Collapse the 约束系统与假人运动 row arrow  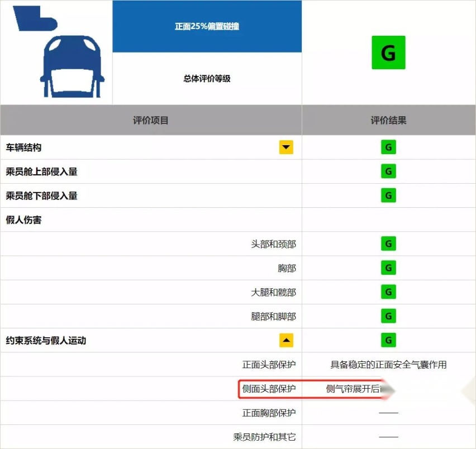286,340
